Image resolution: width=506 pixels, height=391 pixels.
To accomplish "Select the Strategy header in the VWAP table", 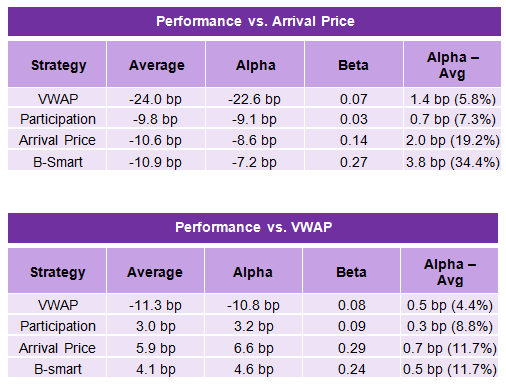I will [x=57, y=271].
